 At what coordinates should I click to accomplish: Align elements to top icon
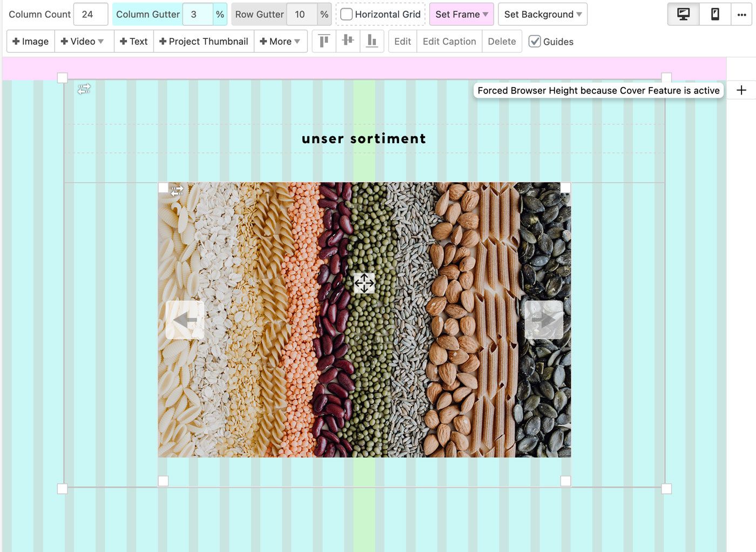324,41
